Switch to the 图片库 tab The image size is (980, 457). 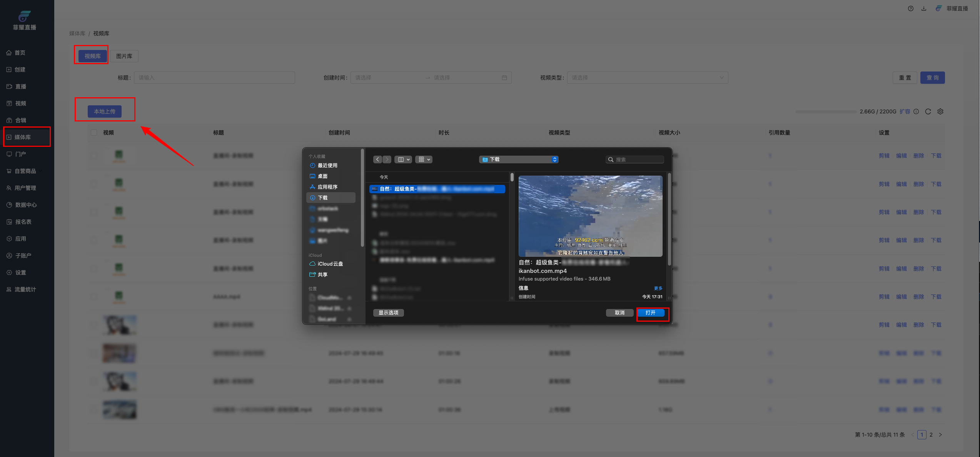point(124,56)
